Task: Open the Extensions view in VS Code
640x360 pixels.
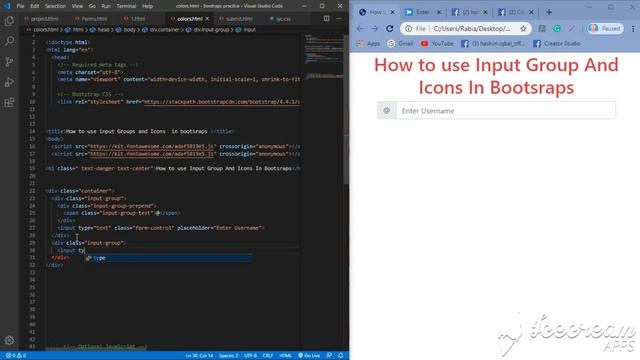Action: pos(9,102)
